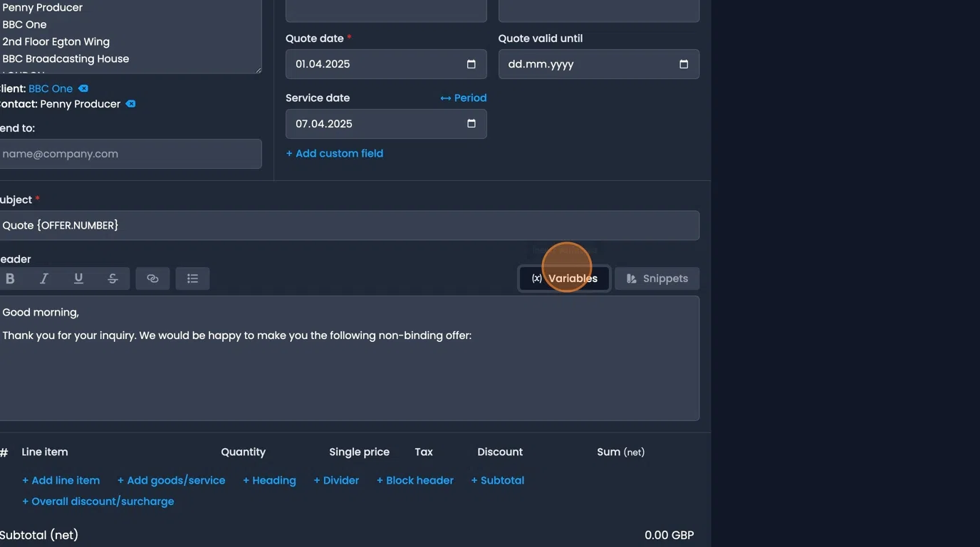Click the Send to email field
The height and width of the screenshot is (547, 980).
[x=130, y=154]
